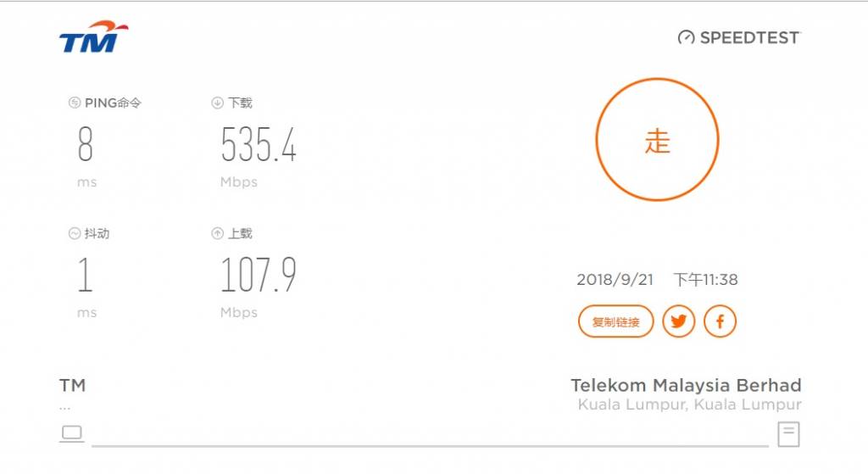Copy the result link with 复制链接
Viewport: 868px width, 474px height.
point(615,321)
